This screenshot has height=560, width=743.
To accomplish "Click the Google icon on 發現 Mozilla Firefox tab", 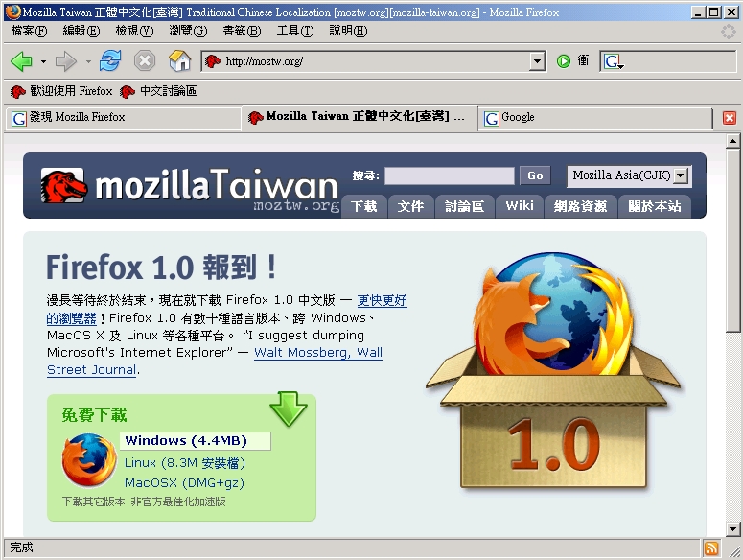I will click(x=19, y=119).
